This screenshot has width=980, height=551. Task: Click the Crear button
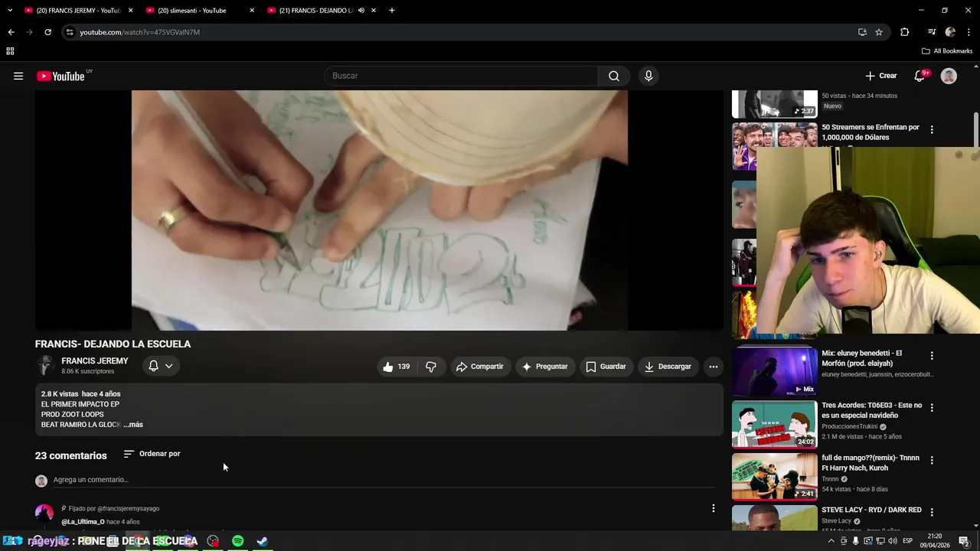coord(880,76)
